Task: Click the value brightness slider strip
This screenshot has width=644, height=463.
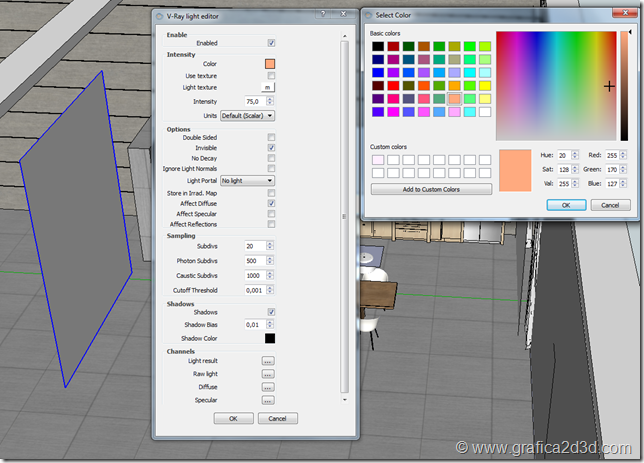Action: [624, 86]
